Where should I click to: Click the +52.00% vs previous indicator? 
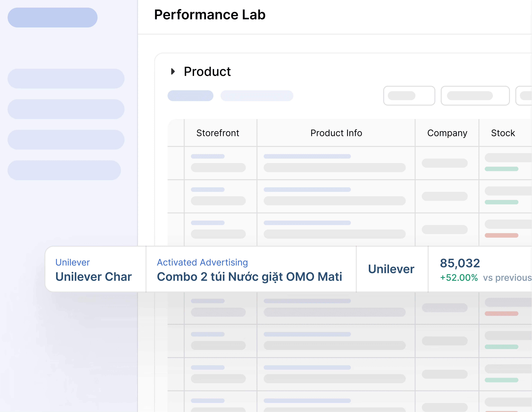click(x=459, y=278)
